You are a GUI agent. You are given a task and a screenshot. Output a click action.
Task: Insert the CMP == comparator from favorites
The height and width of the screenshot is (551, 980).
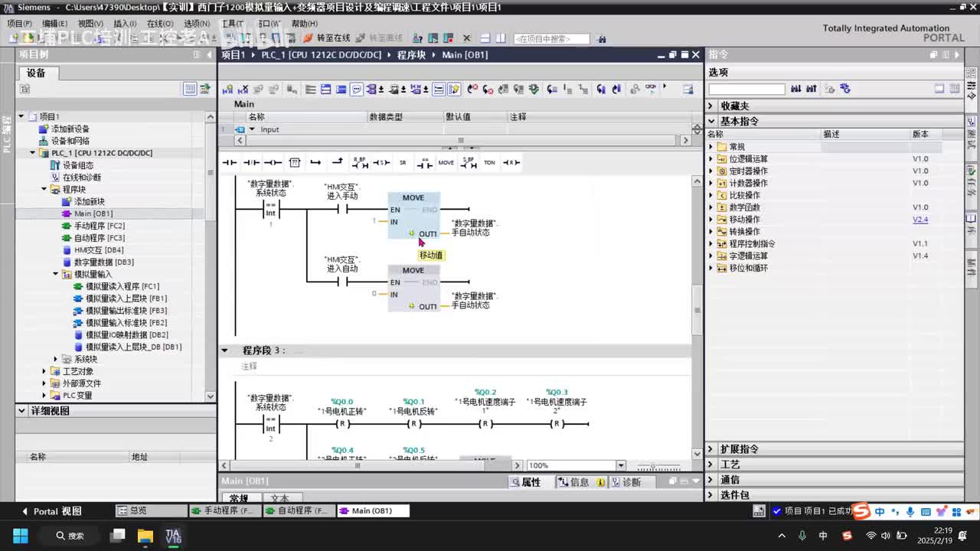point(425,162)
